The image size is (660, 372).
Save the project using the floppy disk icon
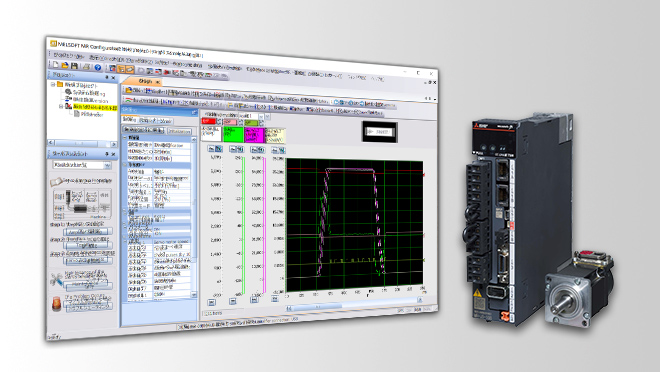coord(74,66)
